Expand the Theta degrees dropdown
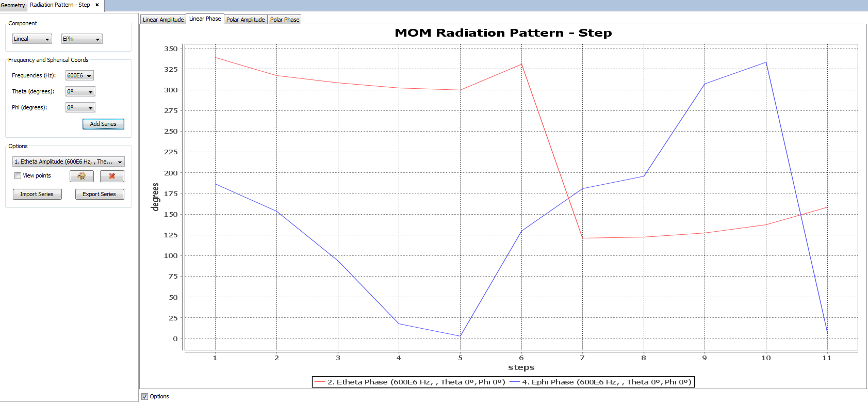Viewport: 868px width, 403px height. [x=80, y=92]
